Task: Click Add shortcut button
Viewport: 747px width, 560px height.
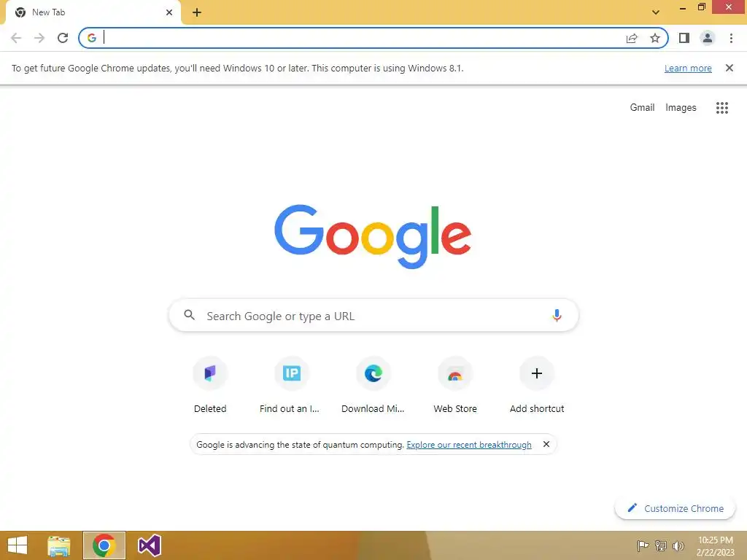Action: [x=537, y=386]
